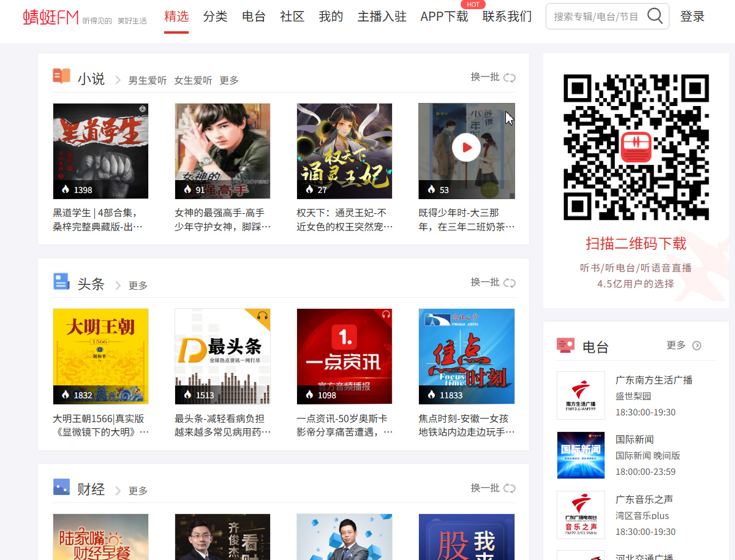735x560 pixels.
Task: Expand 更多 next to 财经
Action: click(x=138, y=491)
